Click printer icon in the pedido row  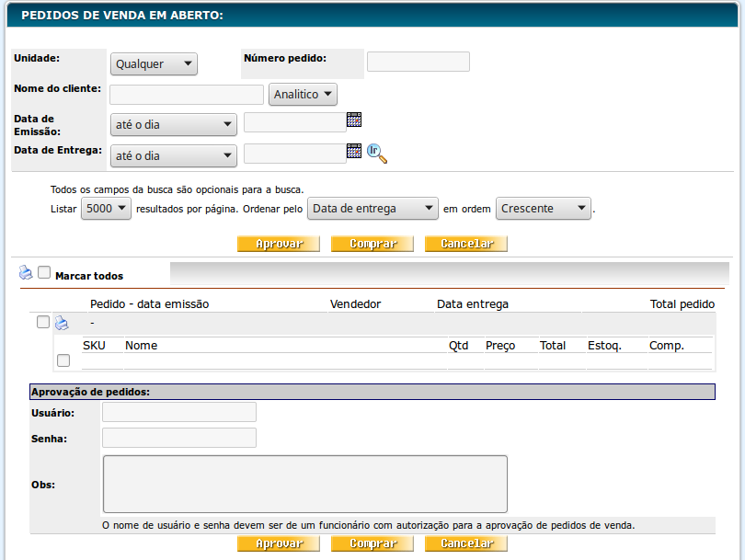click(61, 323)
